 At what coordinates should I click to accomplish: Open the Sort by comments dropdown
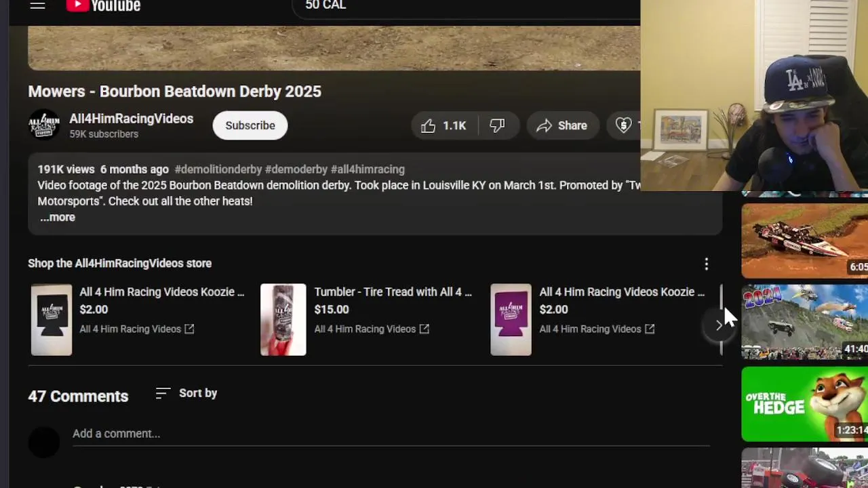pos(186,393)
